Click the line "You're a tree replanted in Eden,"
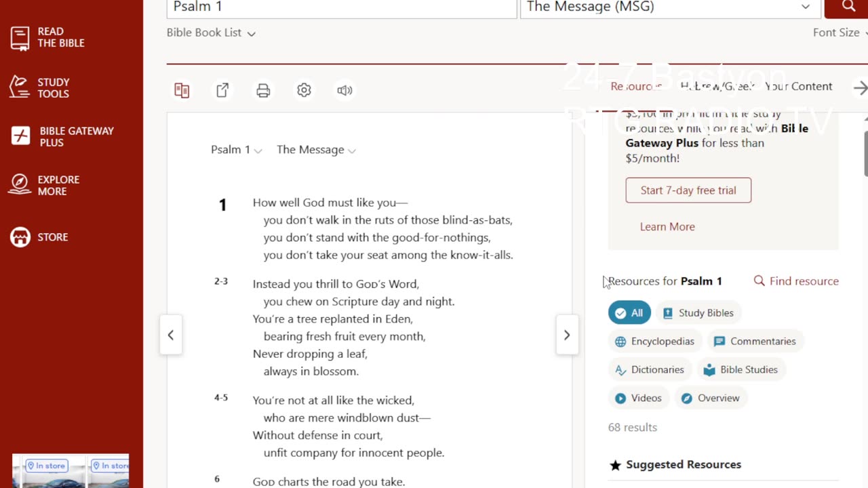This screenshot has width=868, height=488. [332, 319]
